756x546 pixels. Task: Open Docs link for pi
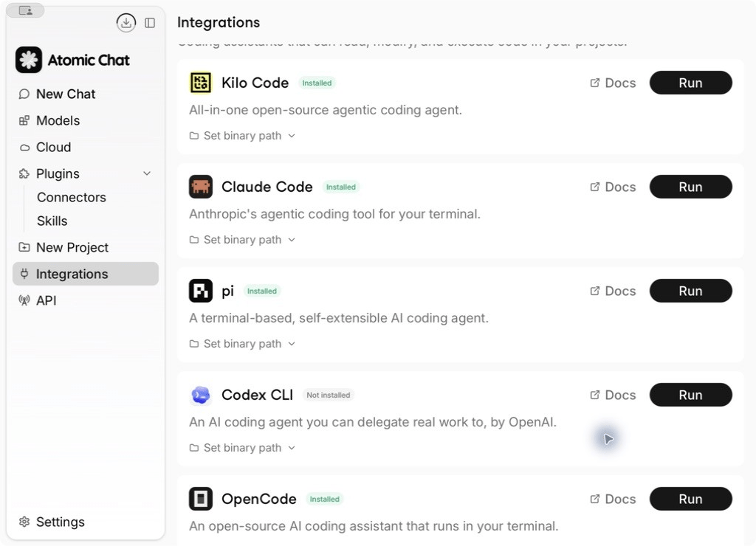pyautogui.click(x=613, y=291)
